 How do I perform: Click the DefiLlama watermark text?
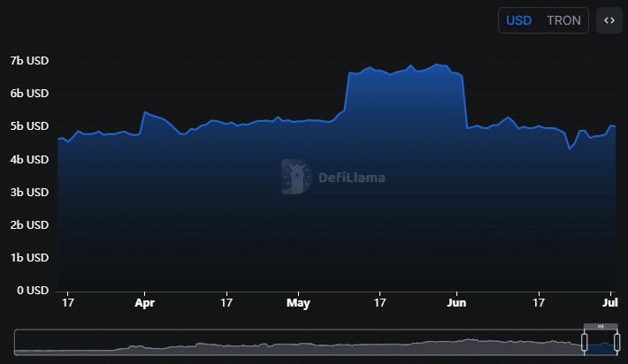(352, 178)
